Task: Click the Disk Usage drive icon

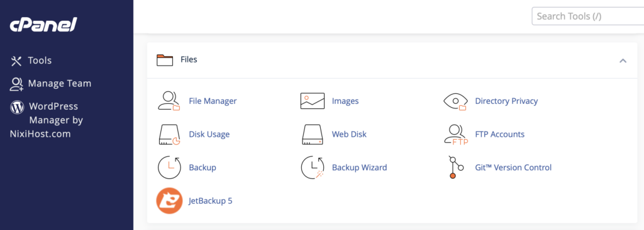Action: tap(170, 135)
